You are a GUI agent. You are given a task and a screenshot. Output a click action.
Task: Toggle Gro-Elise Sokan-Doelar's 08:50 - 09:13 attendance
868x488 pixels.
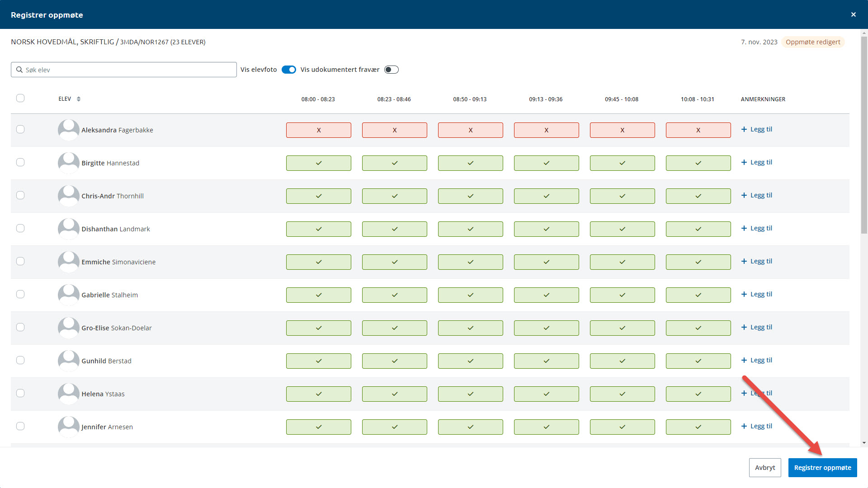coord(471,328)
